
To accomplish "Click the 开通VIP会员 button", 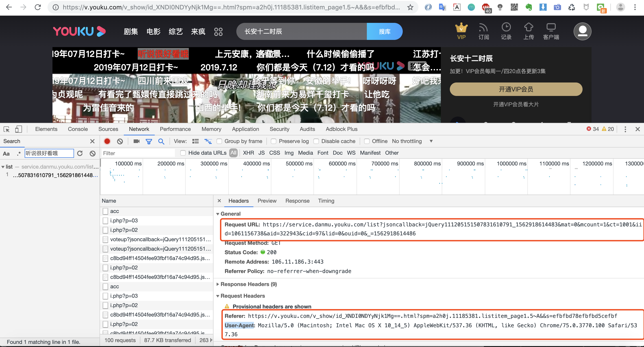I will coord(516,89).
